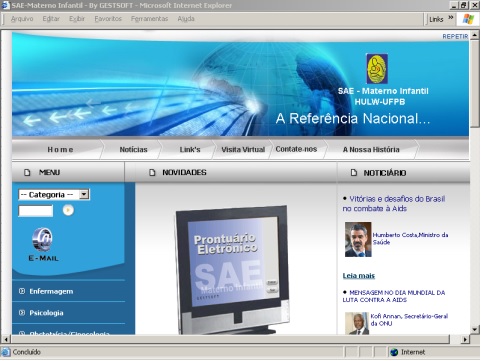Click Humberto Costa, Ministro da Saúde caption
Image resolution: width=481 pixels, height=361 pixels.
(410, 238)
